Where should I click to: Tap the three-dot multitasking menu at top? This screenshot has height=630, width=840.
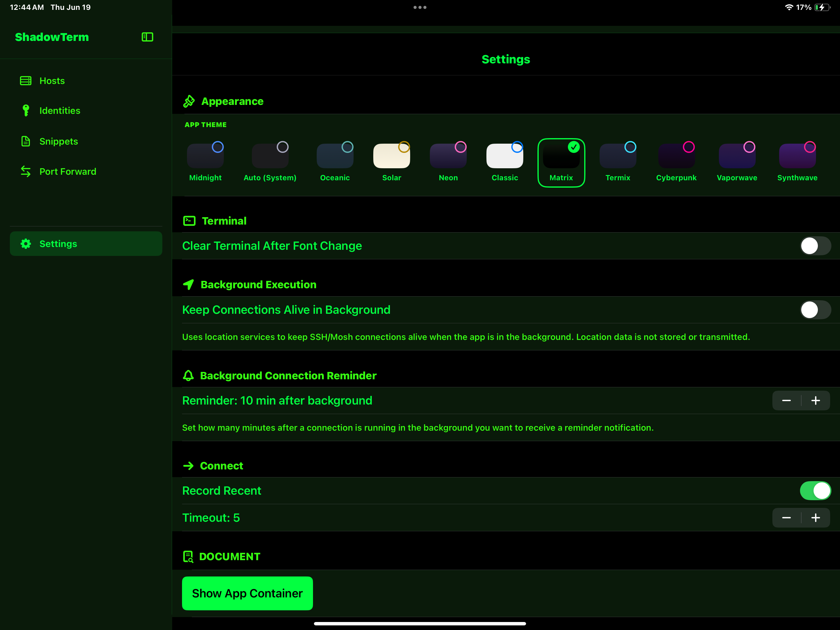[x=420, y=7]
